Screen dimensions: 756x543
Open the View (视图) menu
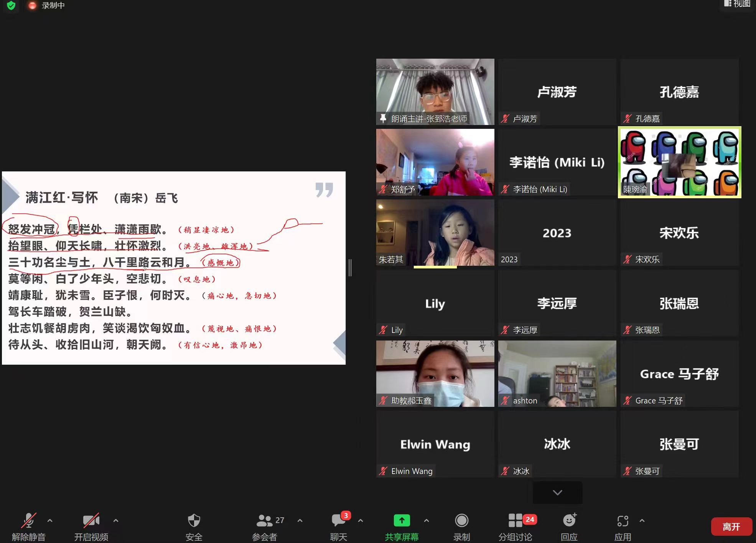tap(737, 4)
